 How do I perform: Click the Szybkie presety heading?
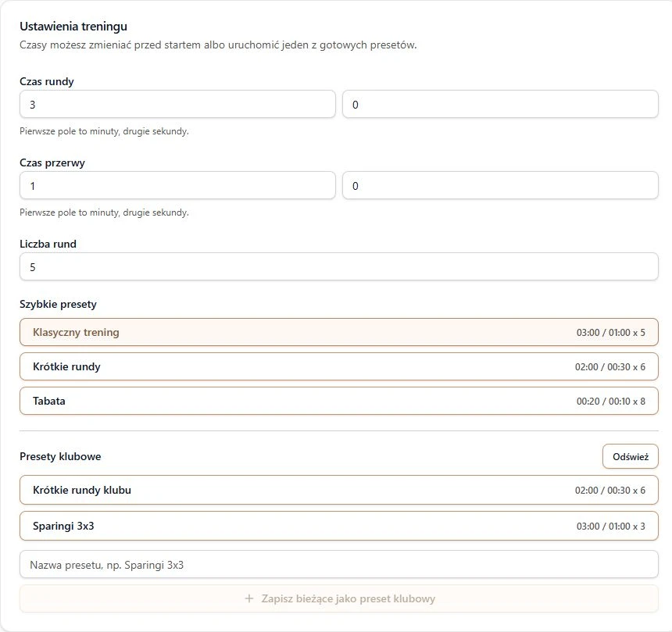(59, 304)
